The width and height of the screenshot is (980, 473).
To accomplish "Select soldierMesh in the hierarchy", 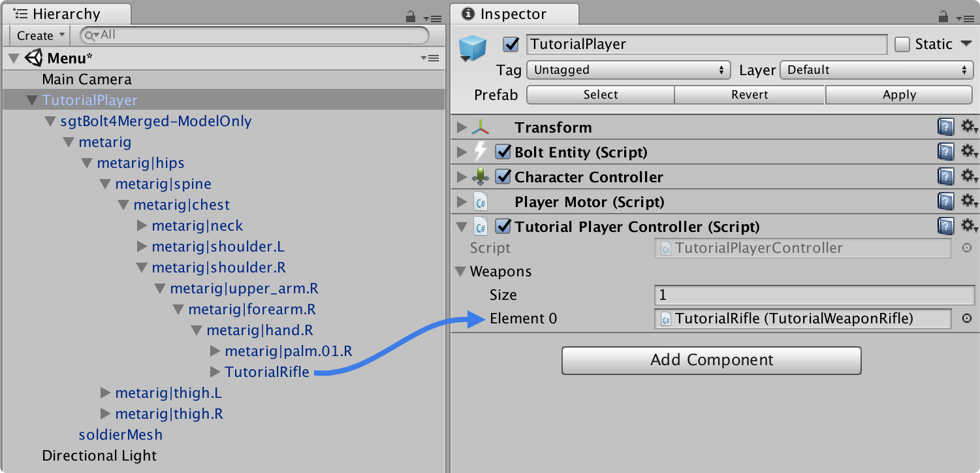I will point(121,435).
